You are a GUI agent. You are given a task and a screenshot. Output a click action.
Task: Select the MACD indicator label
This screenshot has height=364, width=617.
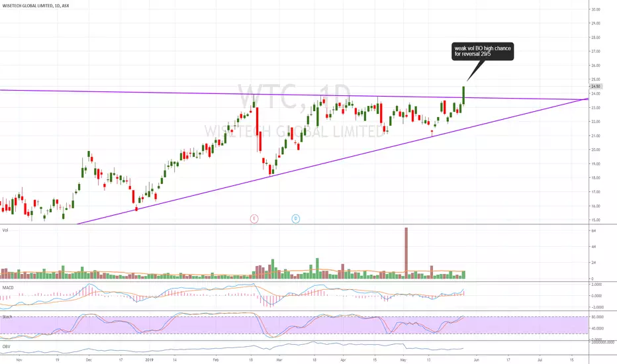click(8, 288)
